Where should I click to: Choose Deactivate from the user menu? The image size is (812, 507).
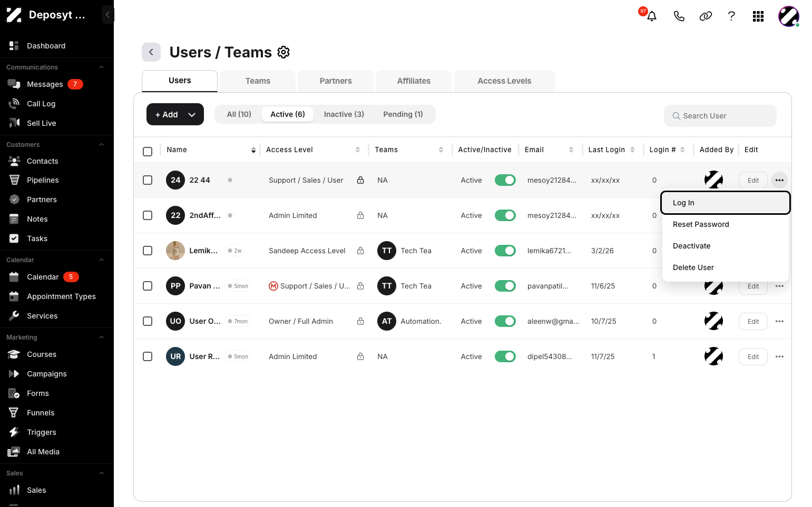click(x=726, y=246)
